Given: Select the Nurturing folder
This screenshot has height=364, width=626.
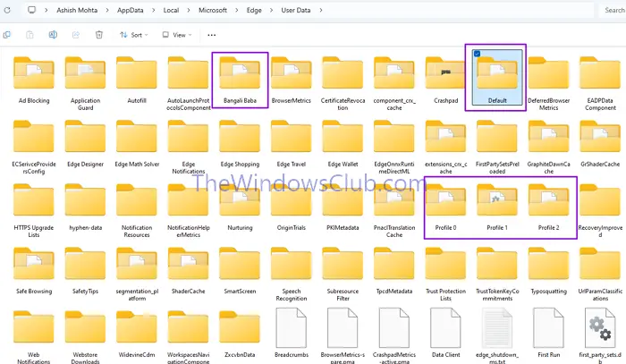Looking at the screenshot, I should coord(240,207).
